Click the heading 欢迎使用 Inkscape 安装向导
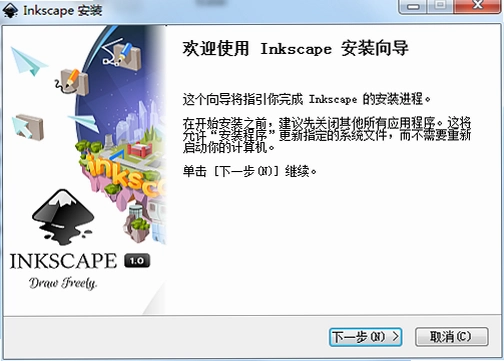The width and height of the screenshot is (504, 361). click(x=295, y=48)
